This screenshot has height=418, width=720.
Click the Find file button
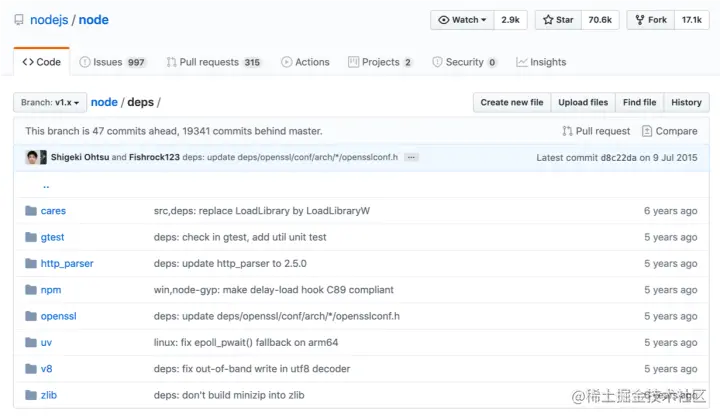[x=640, y=102]
